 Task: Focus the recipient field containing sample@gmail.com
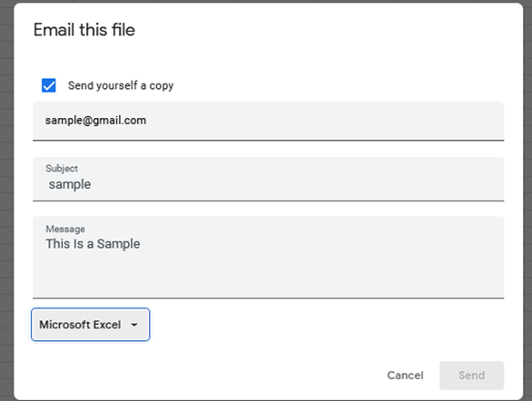[269, 121]
